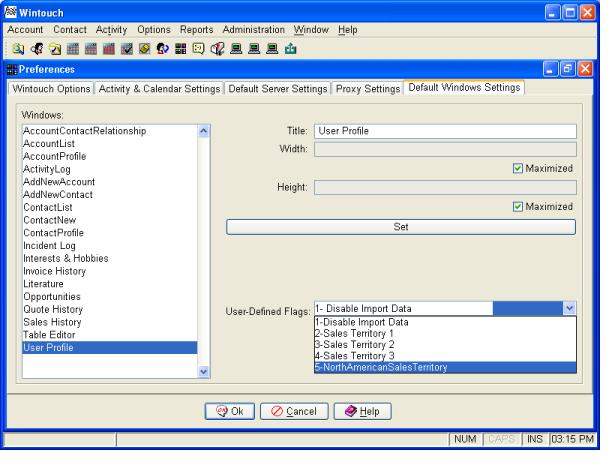Click the Cancel button
This screenshot has height=468, width=612.
pyautogui.click(x=294, y=411)
